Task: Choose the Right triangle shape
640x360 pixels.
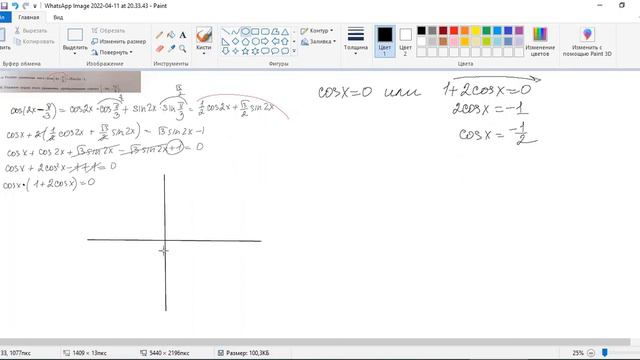Action: tap(226, 41)
